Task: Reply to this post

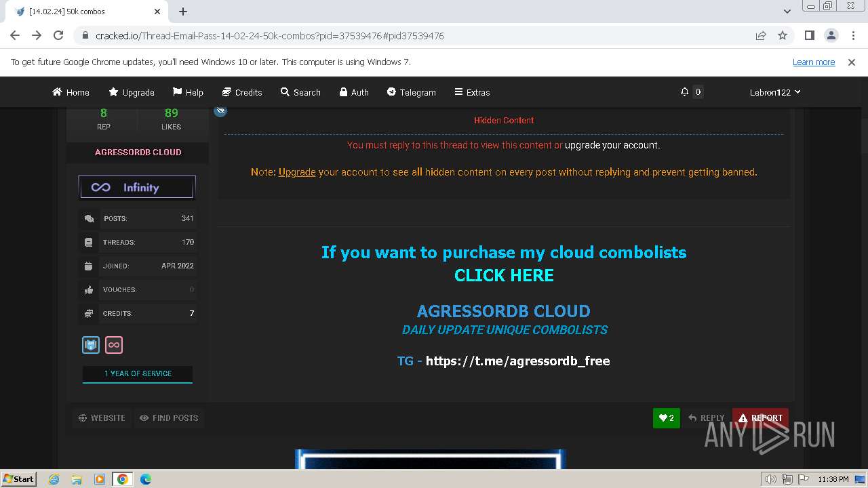Action: pos(706,418)
